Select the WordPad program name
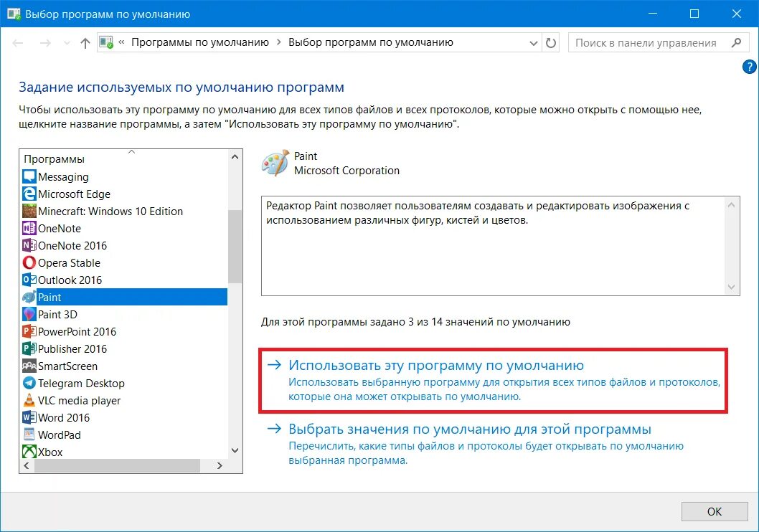This screenshot has width=759, height=532. click(x=60, y=434)
